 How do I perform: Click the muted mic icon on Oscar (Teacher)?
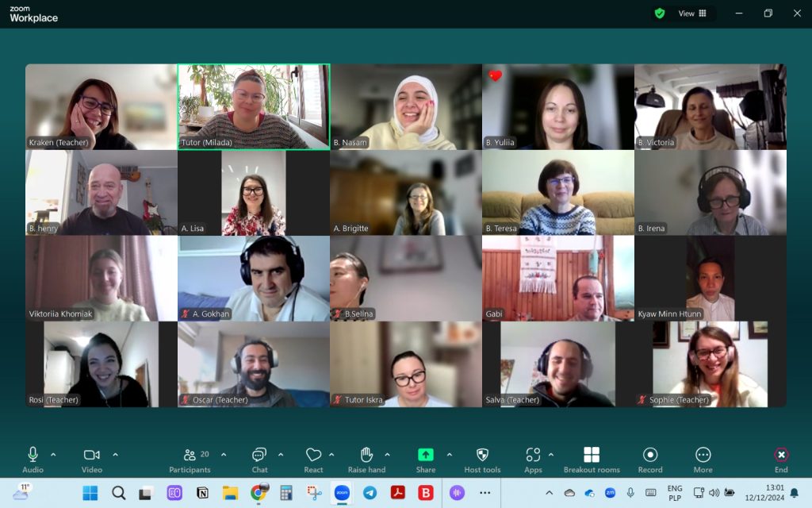186,400
